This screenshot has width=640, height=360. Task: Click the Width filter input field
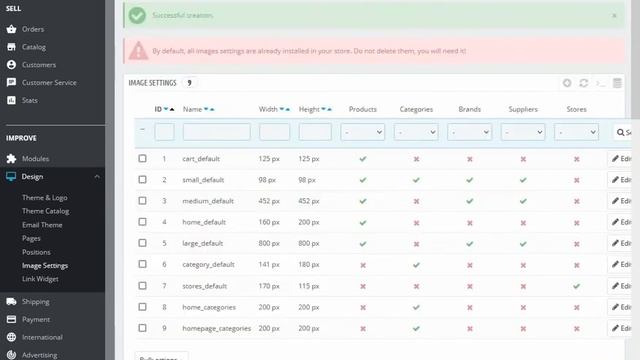click(x=274, y=132)
